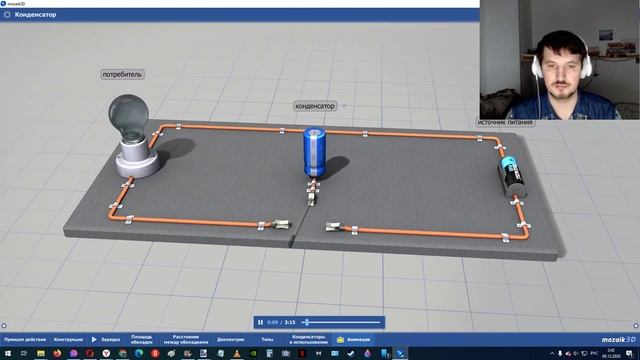The height and width of the screenshot is (360, 640).
Task: Open Google Chrome from the taskbar
Action: coord(122,353)
